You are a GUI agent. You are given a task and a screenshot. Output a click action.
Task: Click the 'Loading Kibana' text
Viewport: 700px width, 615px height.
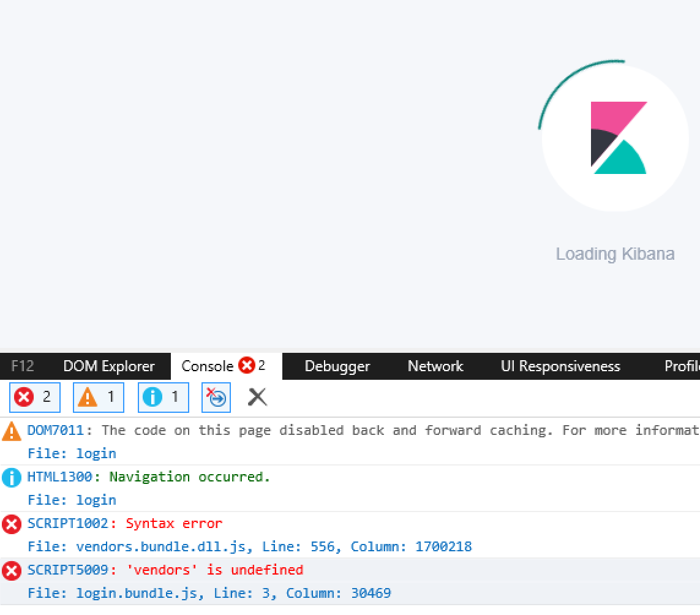point(615,254)
